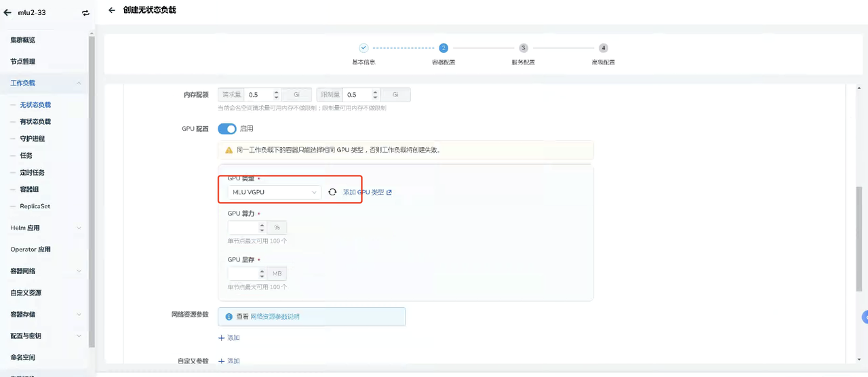Open the GPU 类型 dropdown MLU VGPU
Viewport: 868px width, 377px height.
[275, 192]
